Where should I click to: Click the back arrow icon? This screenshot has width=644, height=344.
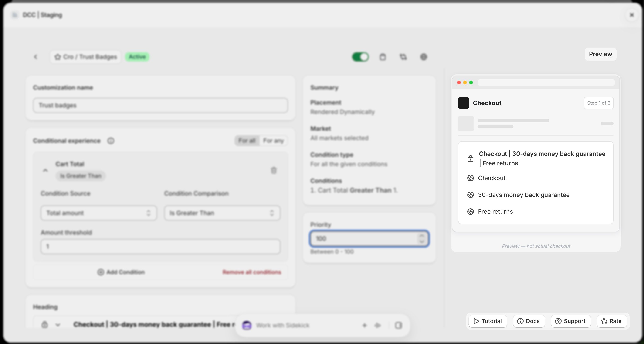pyautogui.click(x=35, y=57)
